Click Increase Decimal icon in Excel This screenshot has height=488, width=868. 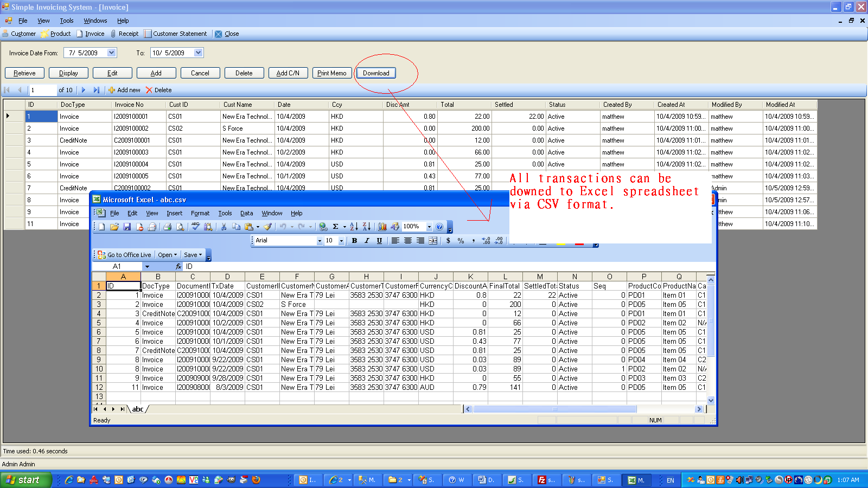pyautogui.click(x=486, y=241)
